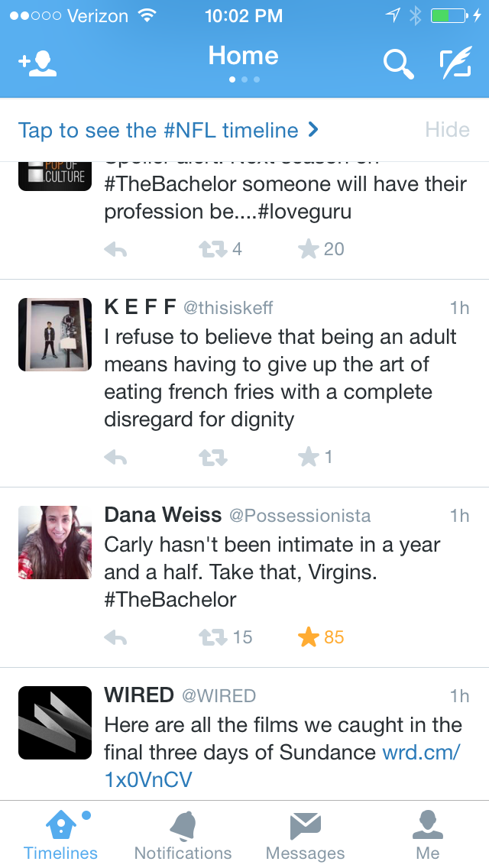Open the Notifications tab
Viewport: 489px width, 868px height.
tap(183, 835)
